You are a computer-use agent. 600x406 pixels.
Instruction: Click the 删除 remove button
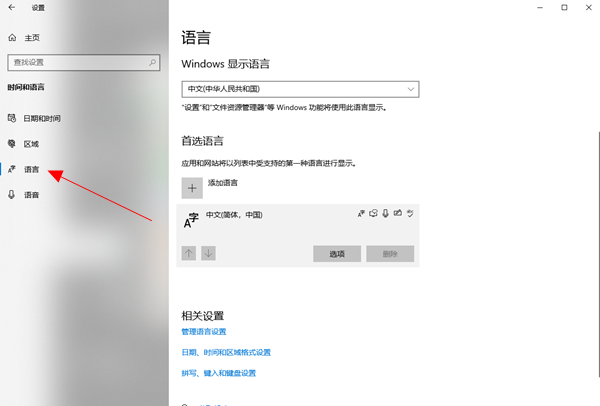click(x=390, y=254)
